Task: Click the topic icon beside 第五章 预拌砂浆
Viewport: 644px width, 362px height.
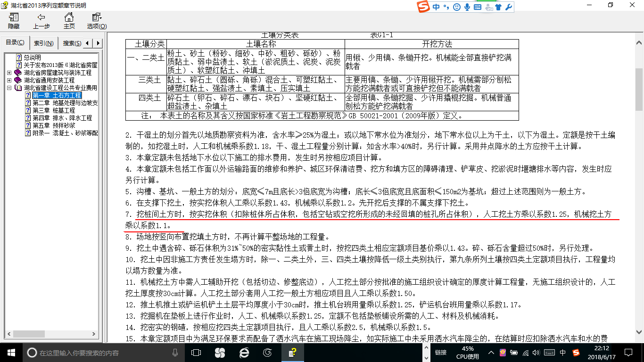Action: pyautogui.click(x=27, y=125)
